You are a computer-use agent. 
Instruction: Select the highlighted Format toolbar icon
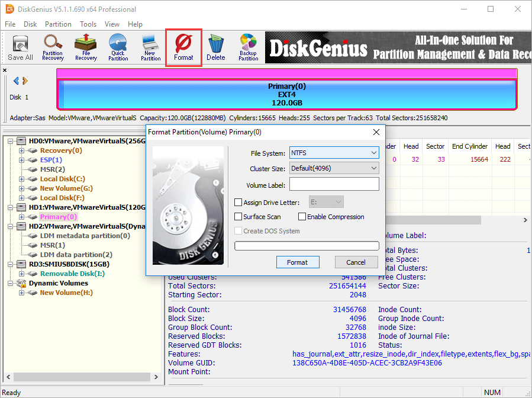[x=183, y=47]
